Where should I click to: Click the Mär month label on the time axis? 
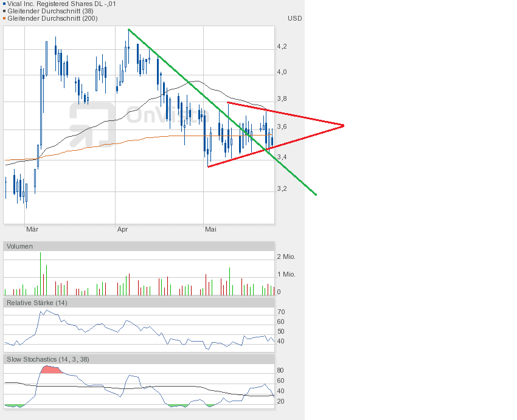point(32,229)
